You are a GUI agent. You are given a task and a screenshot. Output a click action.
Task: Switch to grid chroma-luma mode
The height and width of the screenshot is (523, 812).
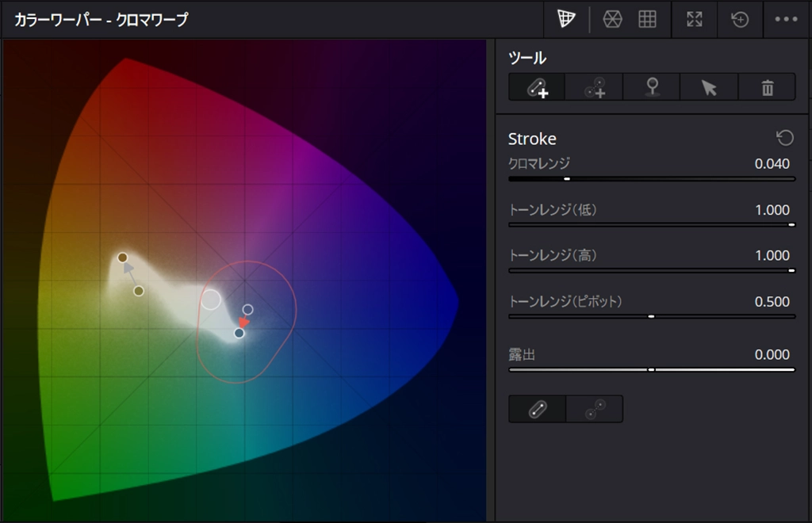click(x=647, y=20)
